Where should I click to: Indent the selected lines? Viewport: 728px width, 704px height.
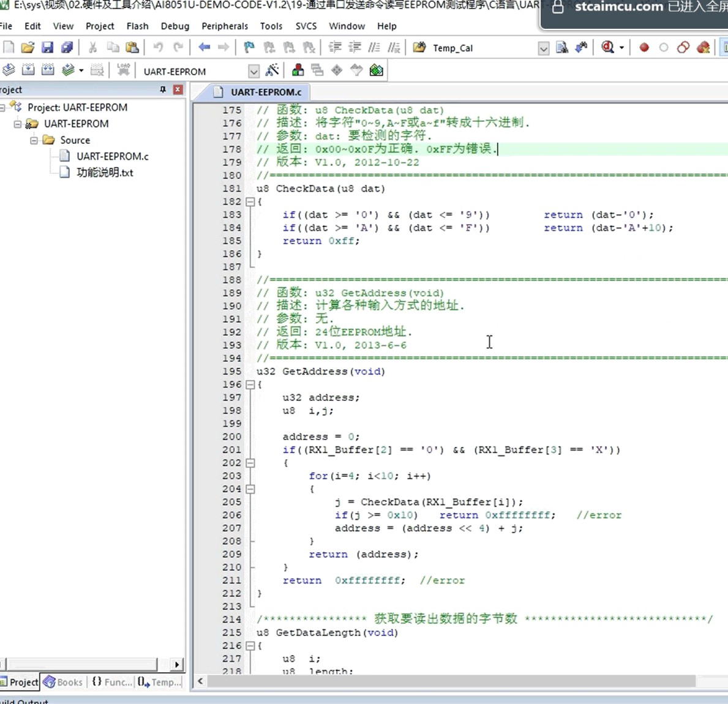point(335,47)
